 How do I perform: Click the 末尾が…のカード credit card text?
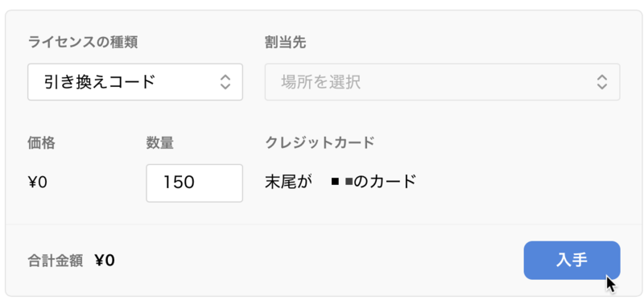[341, 182]
